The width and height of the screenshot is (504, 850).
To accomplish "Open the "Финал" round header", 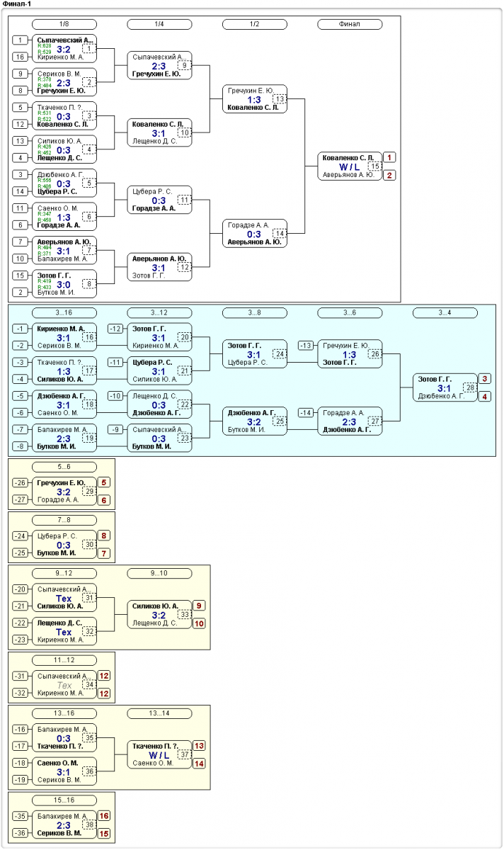I will [349, 24].
